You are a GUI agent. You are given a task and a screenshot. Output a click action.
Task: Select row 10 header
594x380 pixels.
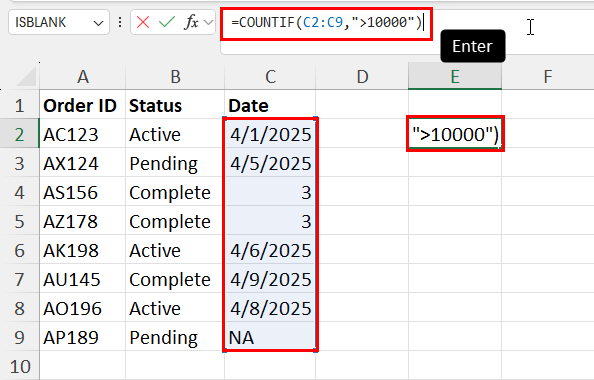click(x=20, y=366)
